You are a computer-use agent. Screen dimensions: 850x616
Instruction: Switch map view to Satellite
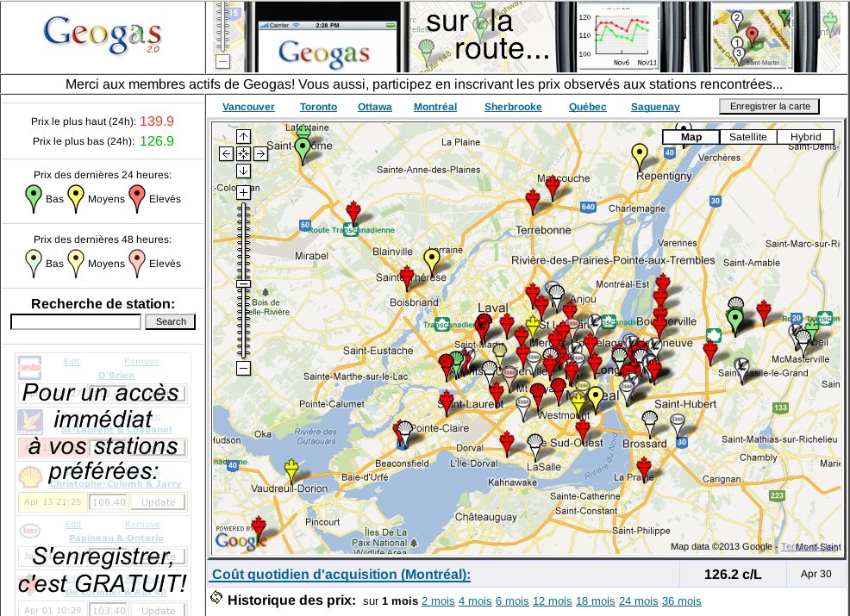(x=748, y=137)
